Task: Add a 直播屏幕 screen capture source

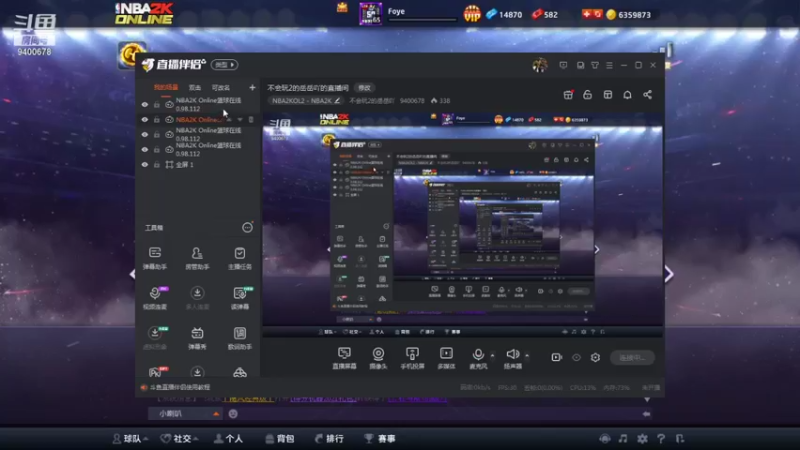Action: (344, 358)
